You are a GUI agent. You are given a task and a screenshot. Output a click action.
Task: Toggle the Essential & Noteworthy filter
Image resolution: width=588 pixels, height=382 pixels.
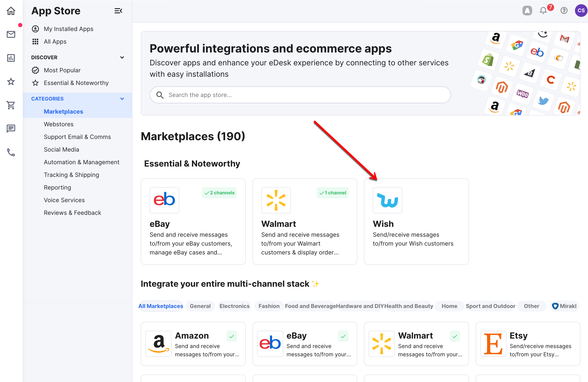point(76,83)
